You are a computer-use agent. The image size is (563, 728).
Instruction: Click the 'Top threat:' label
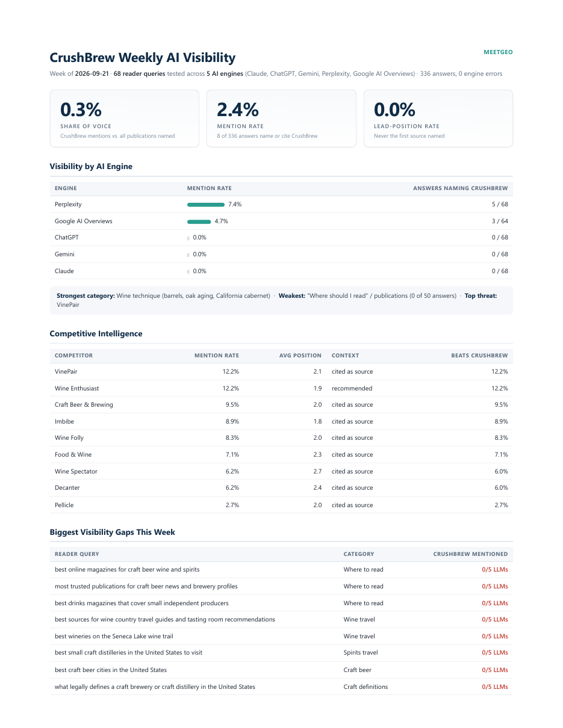[x=481, y=296]
